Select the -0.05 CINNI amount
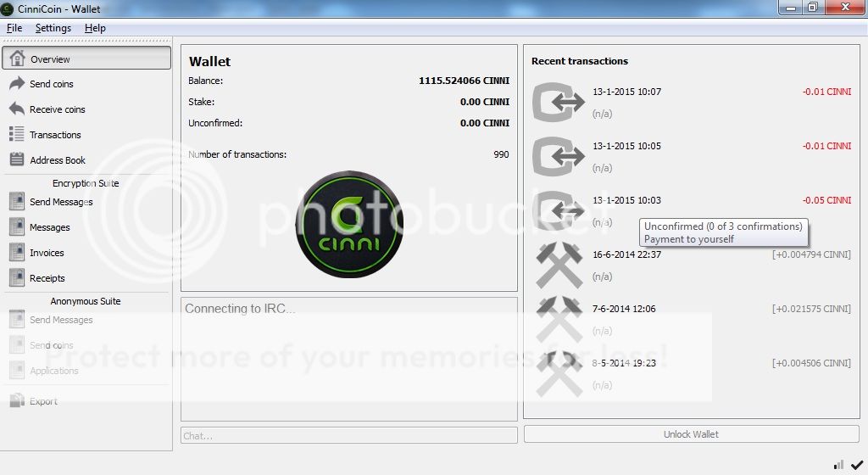 pyautogui.click(x=826, y=200)
